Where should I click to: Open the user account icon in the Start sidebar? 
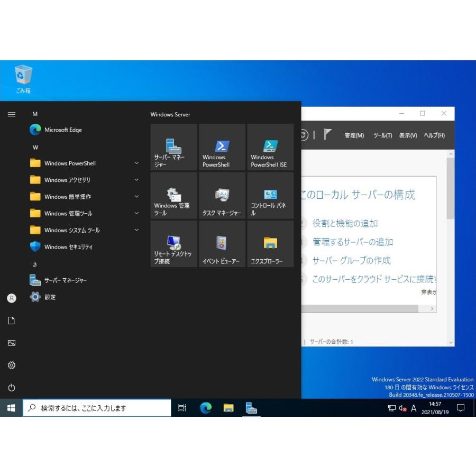coord(12,298)
